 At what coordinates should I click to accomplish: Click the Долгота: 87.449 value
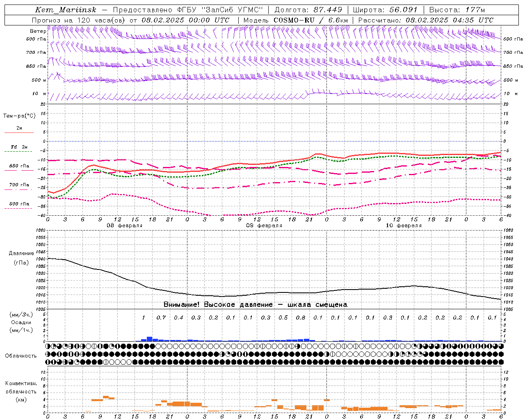(308, 9)
